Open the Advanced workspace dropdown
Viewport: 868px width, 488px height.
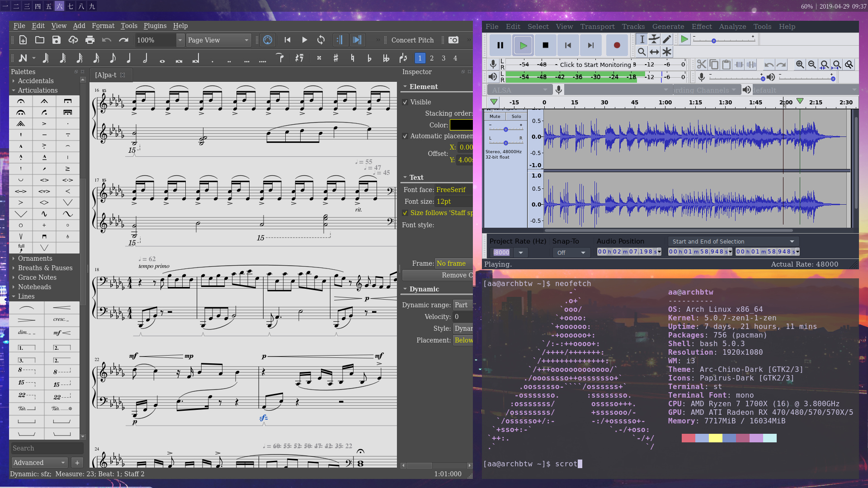[39, 463]
